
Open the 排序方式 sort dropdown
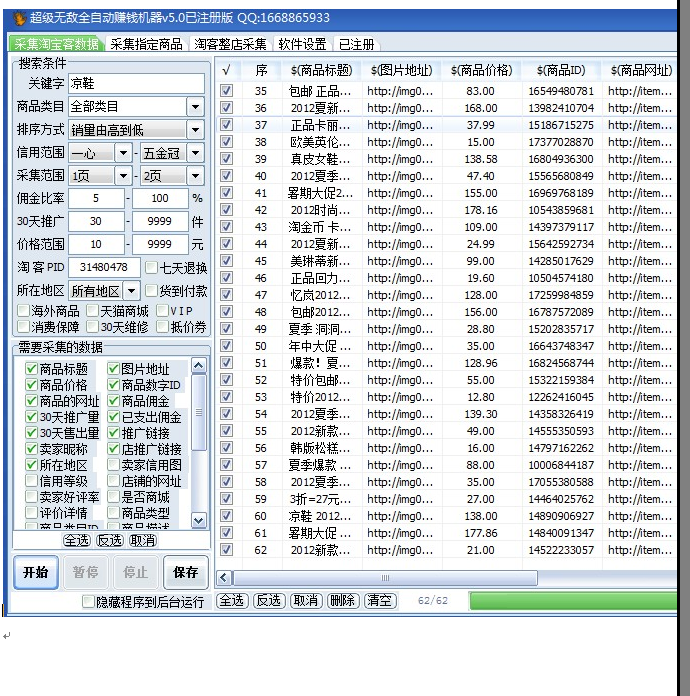click(195, 130)
